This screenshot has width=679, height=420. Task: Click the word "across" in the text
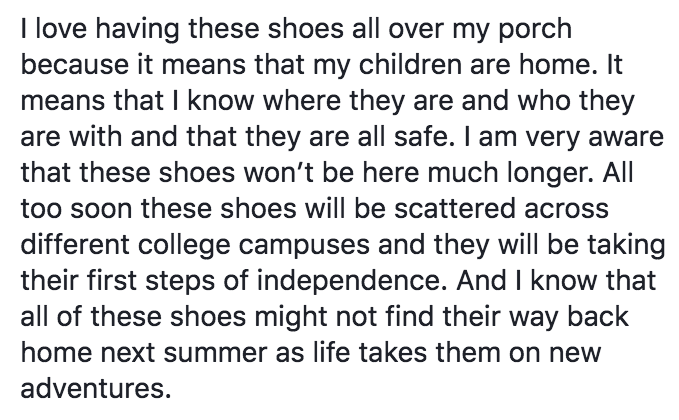point(566,210)
